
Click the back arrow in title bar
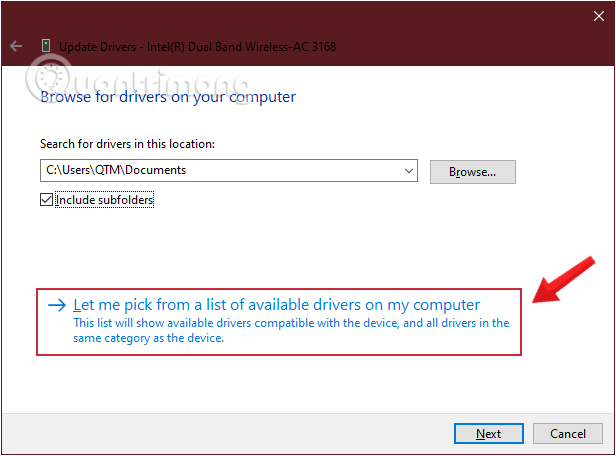pyautogui.click(x=16, y=46)
